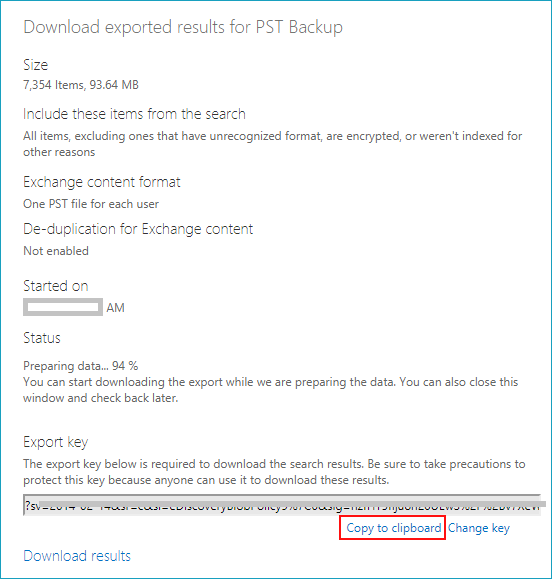Click inside the export key text field
Viewport: 552px width, 579px height.
coord(282,506)
